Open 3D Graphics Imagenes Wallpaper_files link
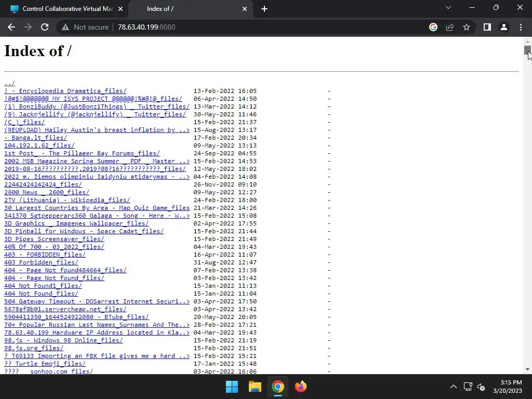This screenshot has width=532, height=399. (76, 223)
